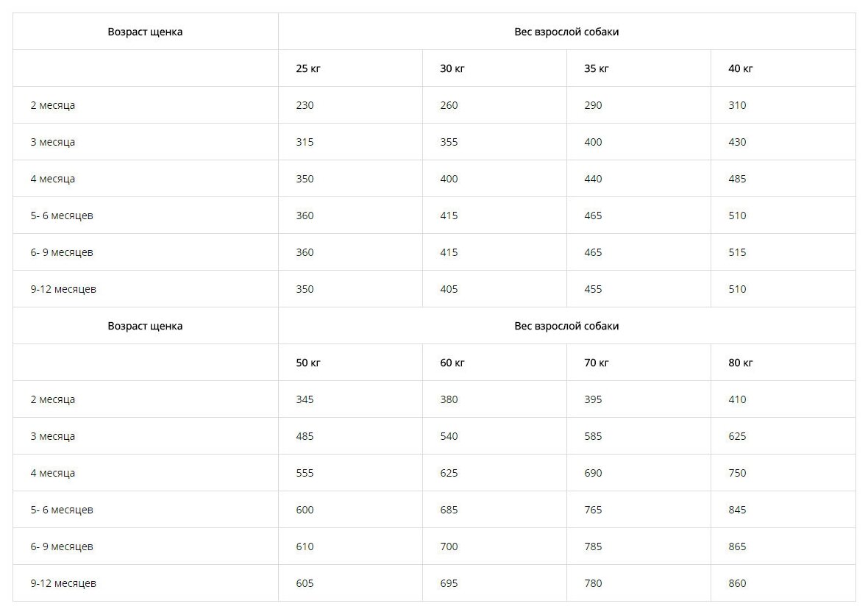Click the cell with value 780
The width and height of the screenshot is (868, 609).
point(593,583)
